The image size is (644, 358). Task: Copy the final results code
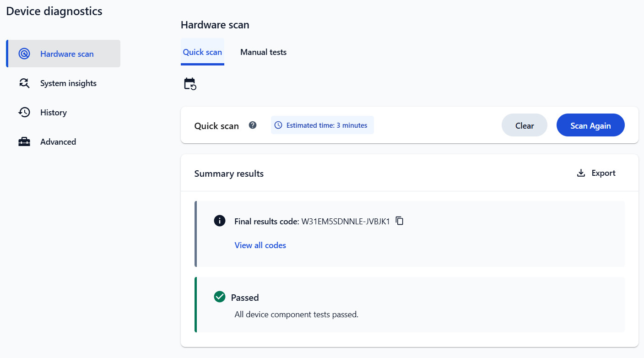point(400,221)
